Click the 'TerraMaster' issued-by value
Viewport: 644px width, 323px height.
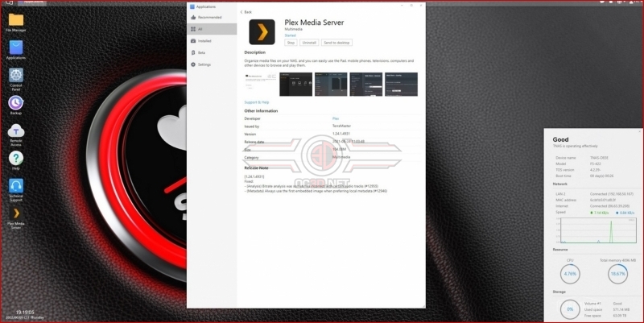pyautogui.click(x=341, y=126)
